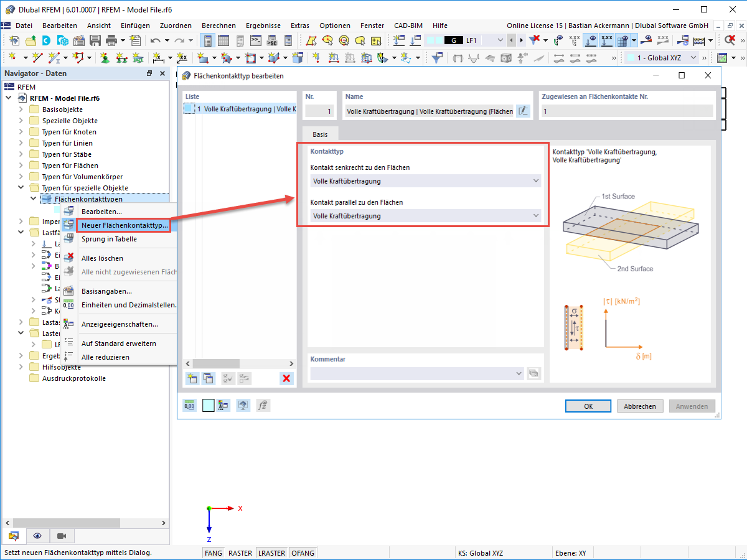
Task: Open the Berechnen menu
Action: (x=218, y=26)
